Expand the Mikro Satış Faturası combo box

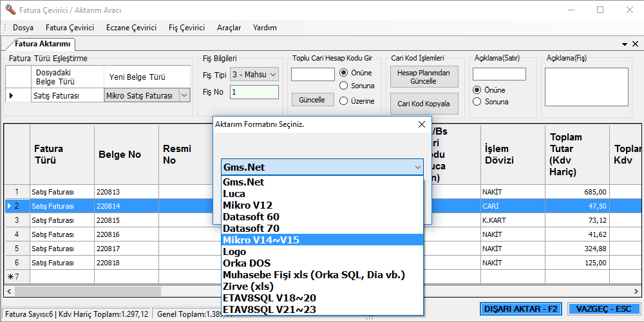click(184, 96)
